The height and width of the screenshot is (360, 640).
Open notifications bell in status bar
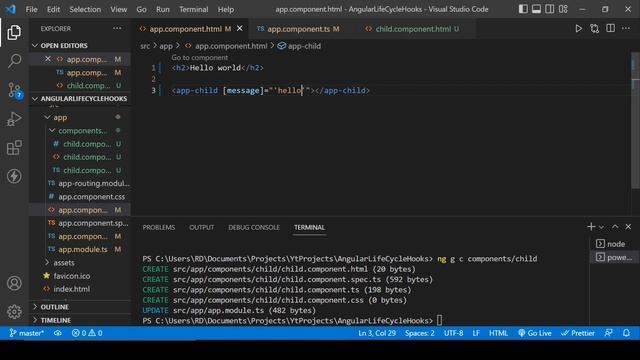coord(626,333)
